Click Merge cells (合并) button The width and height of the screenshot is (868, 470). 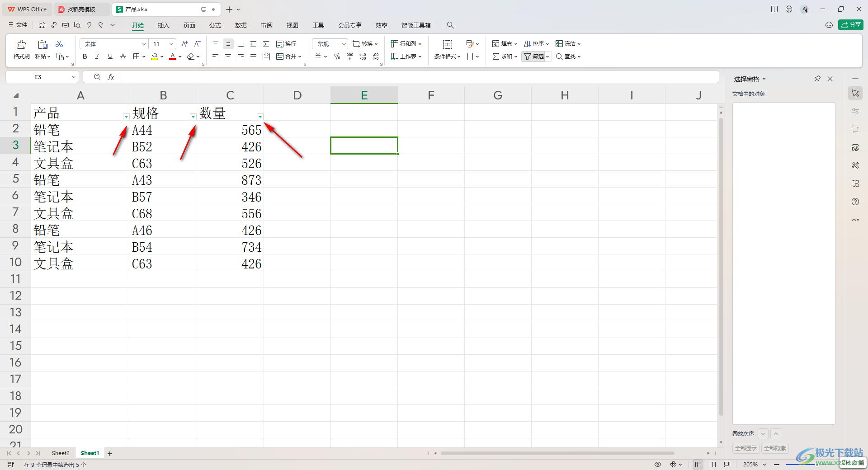[288, 56]
